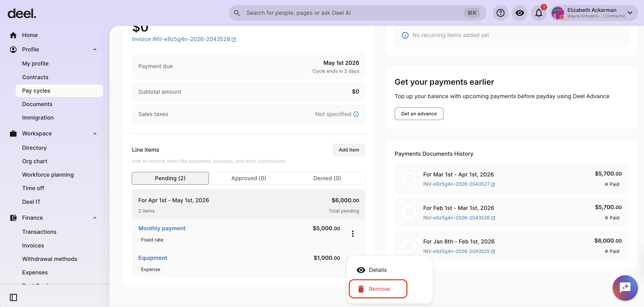Click the Workspace briefcase icon
Image resolution: width=644 pixels, height=307 pixels.
coord(13,133)
